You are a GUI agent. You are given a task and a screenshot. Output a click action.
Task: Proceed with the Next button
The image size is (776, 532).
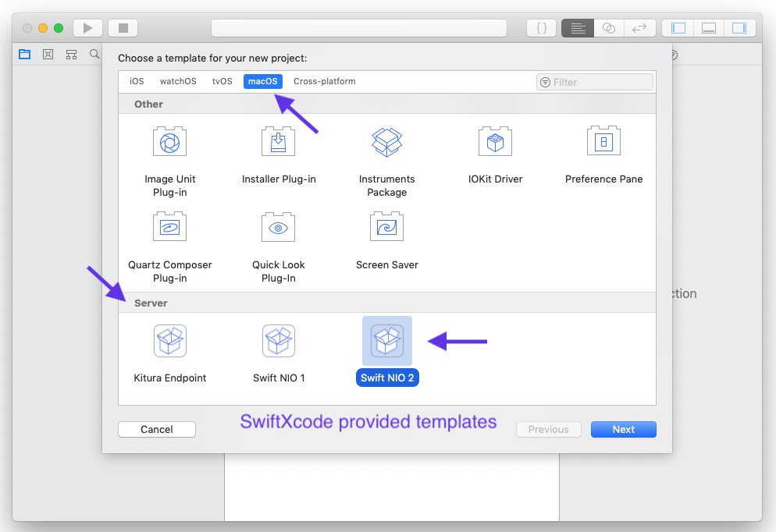pos(624,429)
